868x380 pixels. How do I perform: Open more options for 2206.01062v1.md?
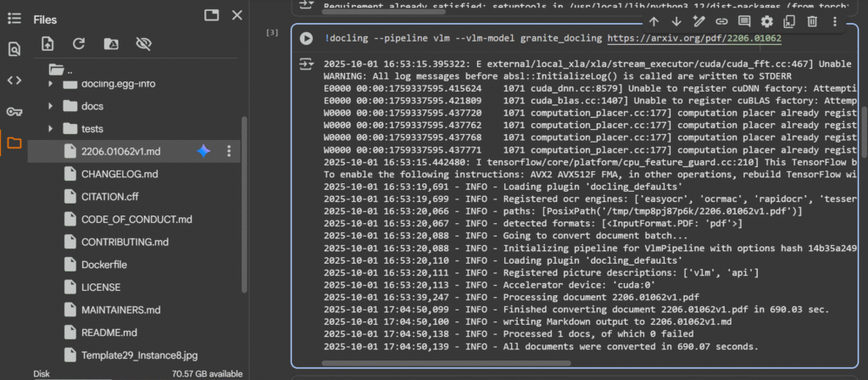tap(229, 151)
